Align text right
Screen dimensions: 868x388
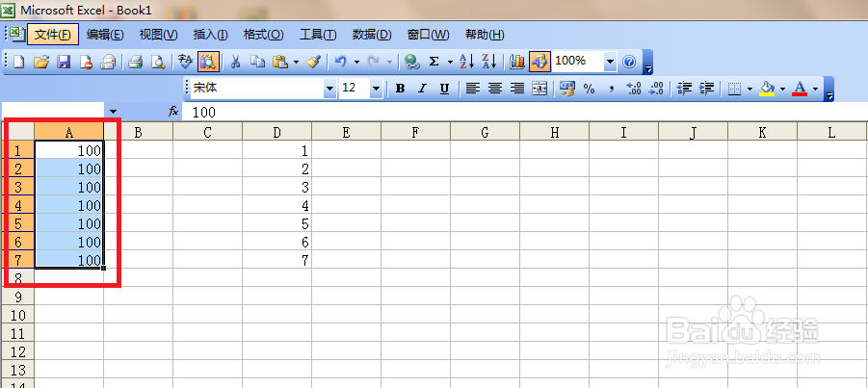point(517,89)
